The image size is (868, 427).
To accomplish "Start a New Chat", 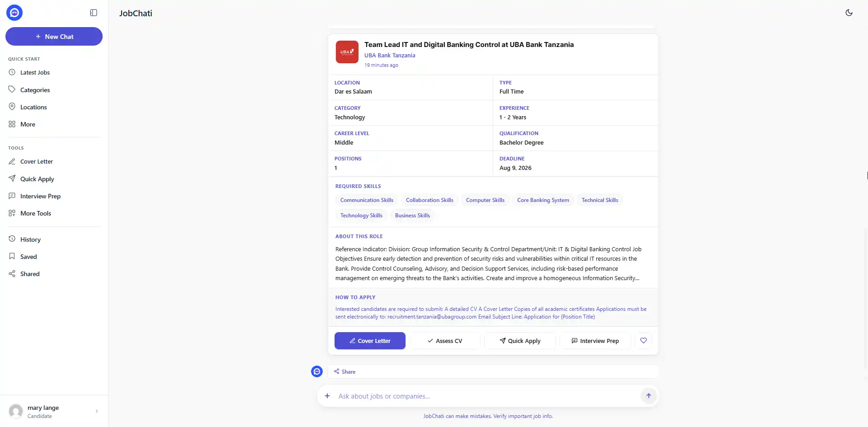I will (x=54, y=37).
